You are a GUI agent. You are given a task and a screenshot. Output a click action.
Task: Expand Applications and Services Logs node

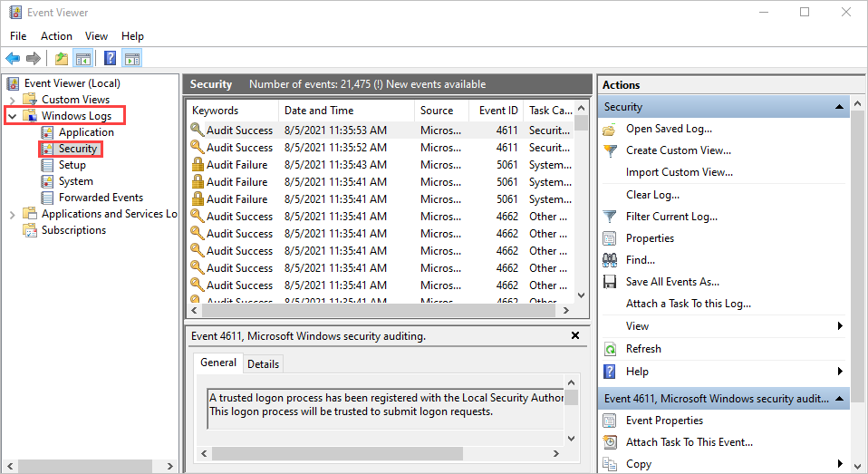(12, 214)
